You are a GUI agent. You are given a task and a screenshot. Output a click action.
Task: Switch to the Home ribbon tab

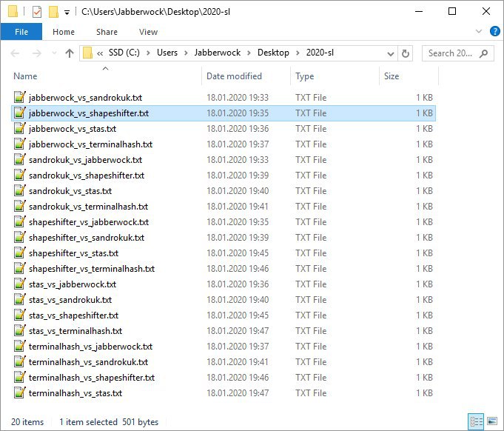[64, 32]
